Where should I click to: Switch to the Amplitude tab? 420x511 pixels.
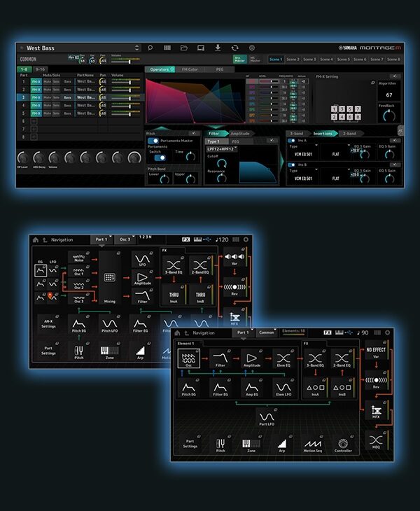click(240, 134)
